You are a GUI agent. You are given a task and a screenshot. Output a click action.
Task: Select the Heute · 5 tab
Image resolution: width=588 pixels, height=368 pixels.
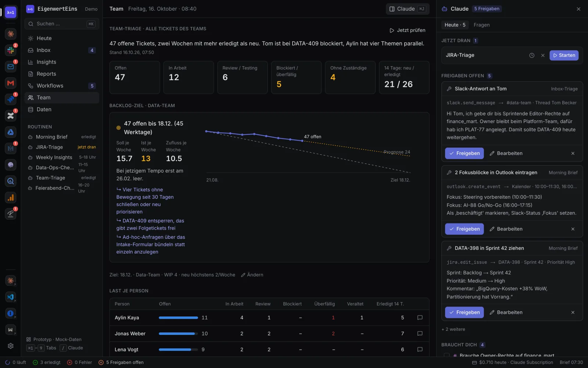click(x=455, y=25)
